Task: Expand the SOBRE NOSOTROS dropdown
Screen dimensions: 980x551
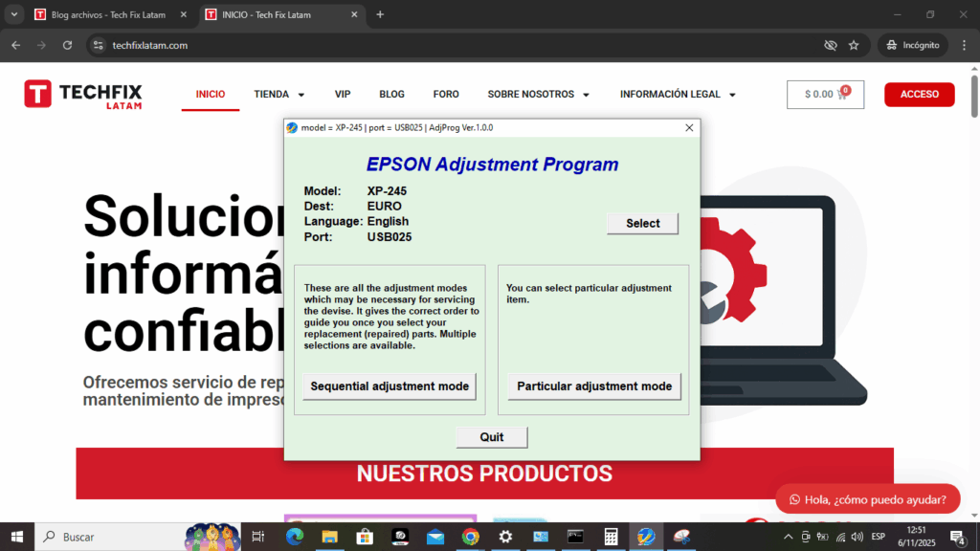Action: point(538,95)
